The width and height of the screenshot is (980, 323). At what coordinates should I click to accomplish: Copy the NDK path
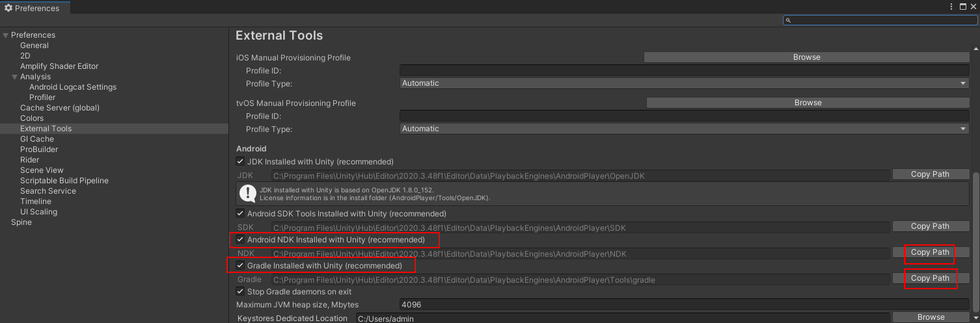(930, 252)
